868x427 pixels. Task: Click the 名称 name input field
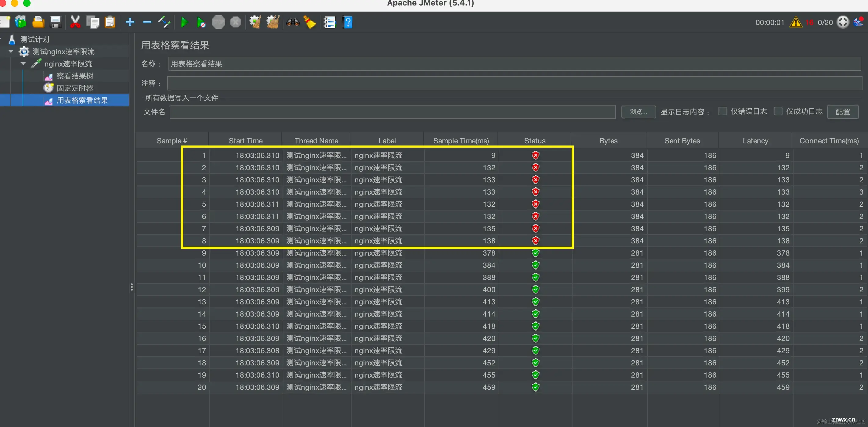(515, 64)
